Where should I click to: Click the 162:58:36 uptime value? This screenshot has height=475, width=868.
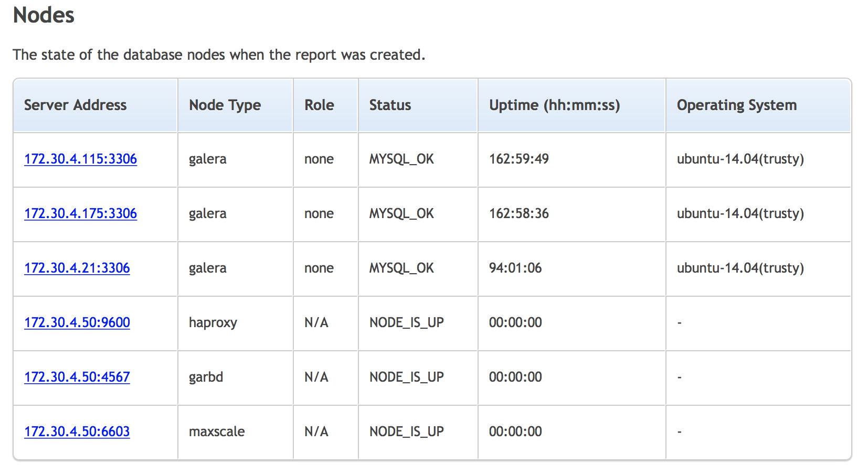tap(518, 213)
